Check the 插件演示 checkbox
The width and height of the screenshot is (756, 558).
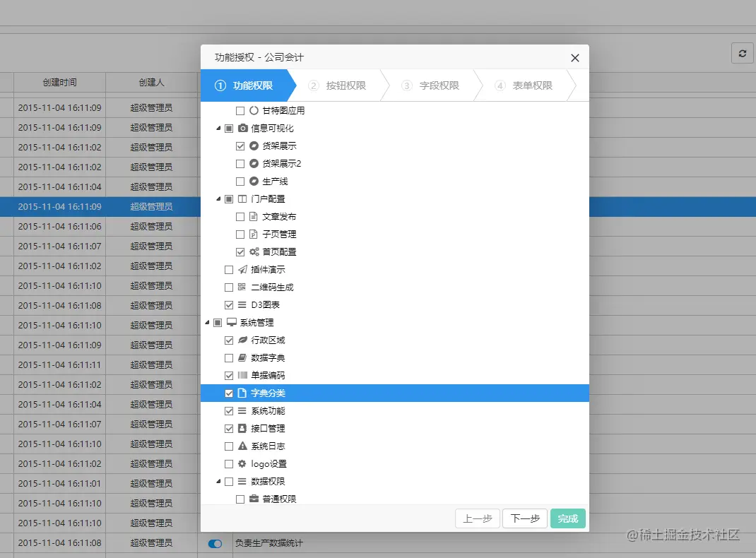[229, 270]
